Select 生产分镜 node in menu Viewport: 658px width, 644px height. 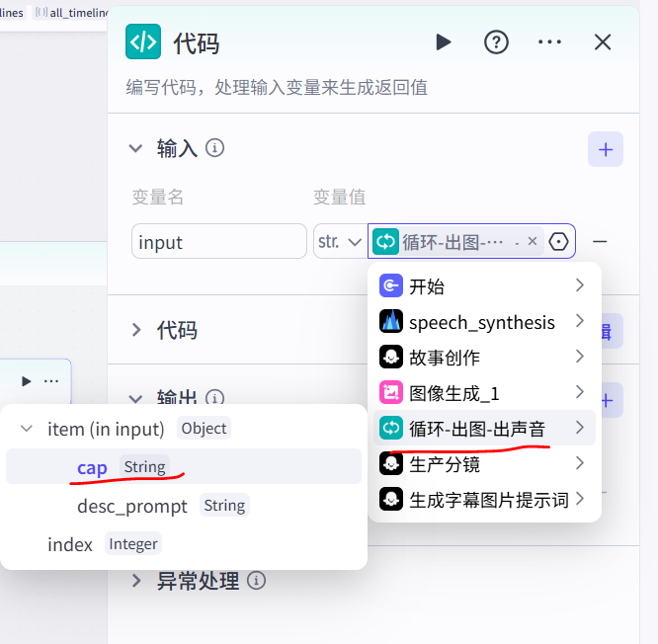(x=485, y=463)
